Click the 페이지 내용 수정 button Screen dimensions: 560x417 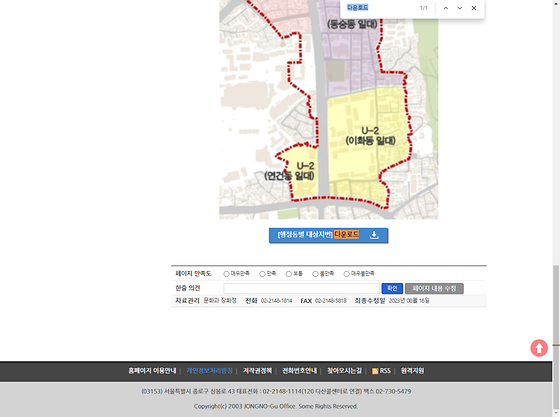click(x=434, y=288)
